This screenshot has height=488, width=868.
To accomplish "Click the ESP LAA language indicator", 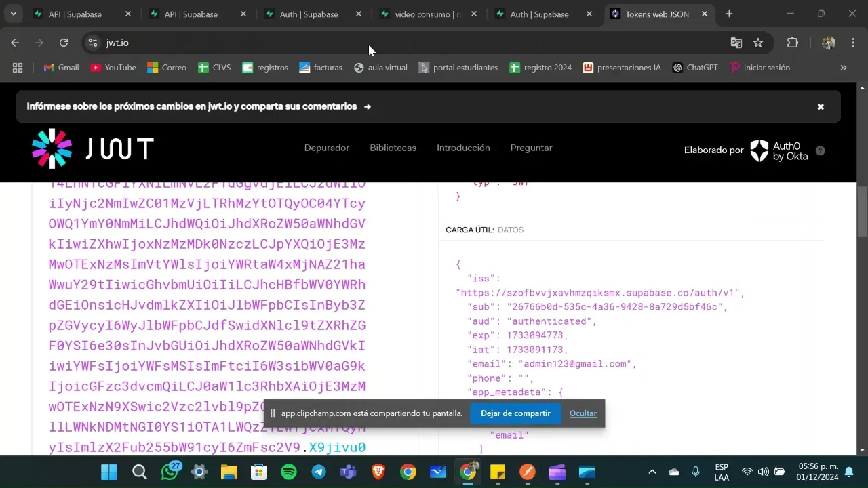I will point(722,472).
